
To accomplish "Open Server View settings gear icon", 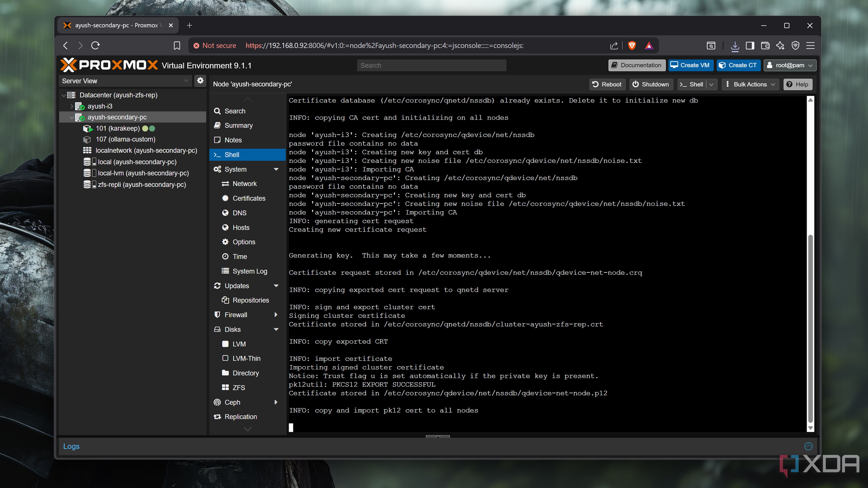I will [200, 80].
